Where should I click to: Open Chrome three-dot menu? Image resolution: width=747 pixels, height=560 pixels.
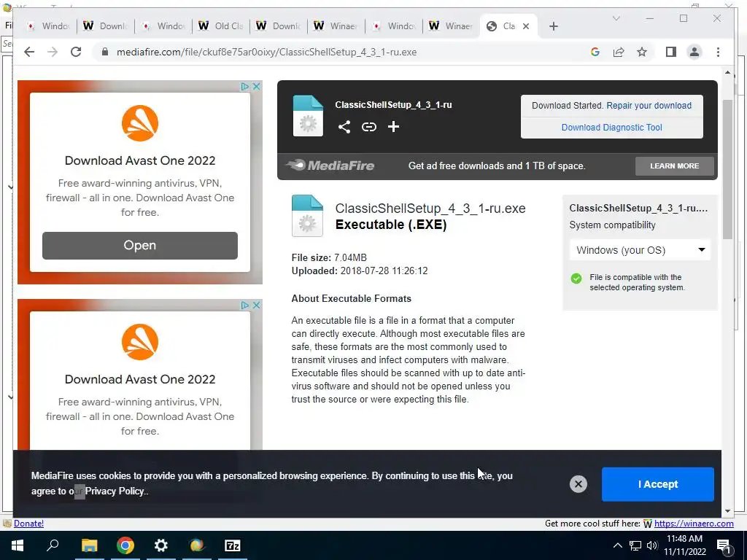coord(718,52)
